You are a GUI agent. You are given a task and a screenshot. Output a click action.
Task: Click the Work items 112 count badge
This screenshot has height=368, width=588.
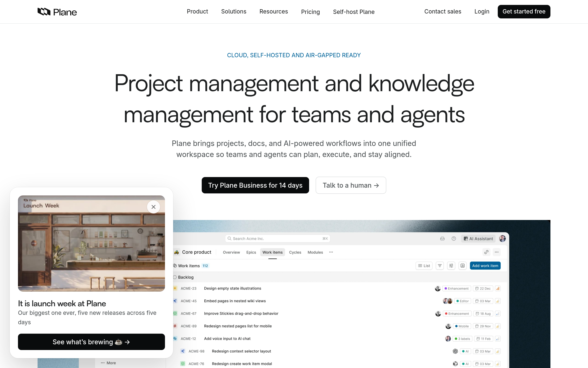pyautogui.click(x=205, y=266)
